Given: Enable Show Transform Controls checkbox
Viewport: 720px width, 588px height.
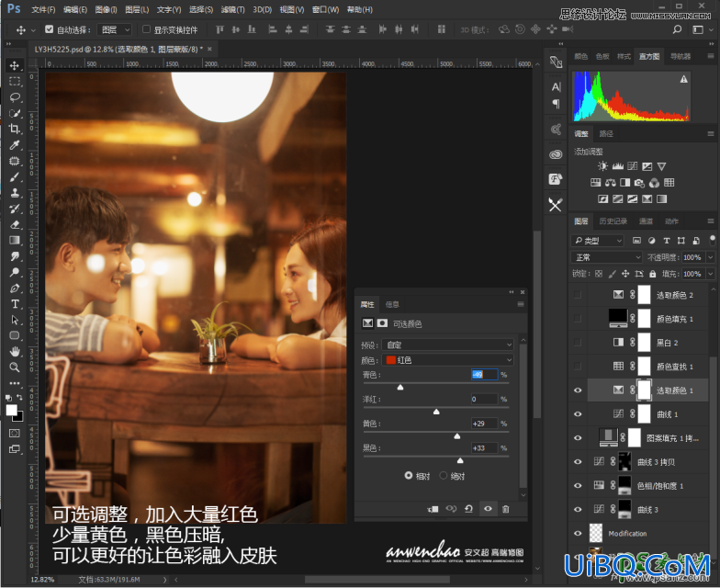Looking at the screenshot, I should (147, 29).
